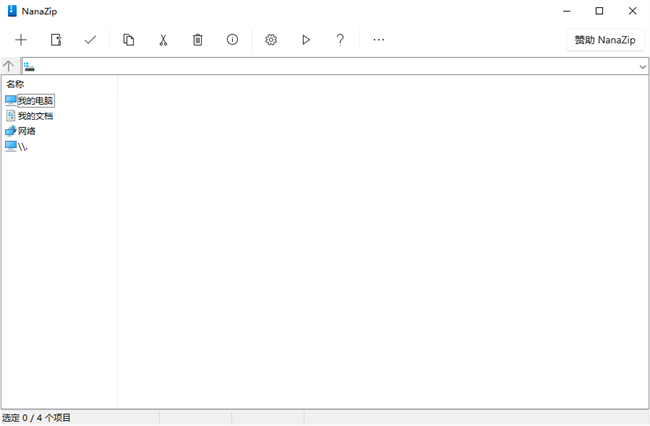Select the 网络 item
This screenshot has width=650, height=426.
pos(27,131)
